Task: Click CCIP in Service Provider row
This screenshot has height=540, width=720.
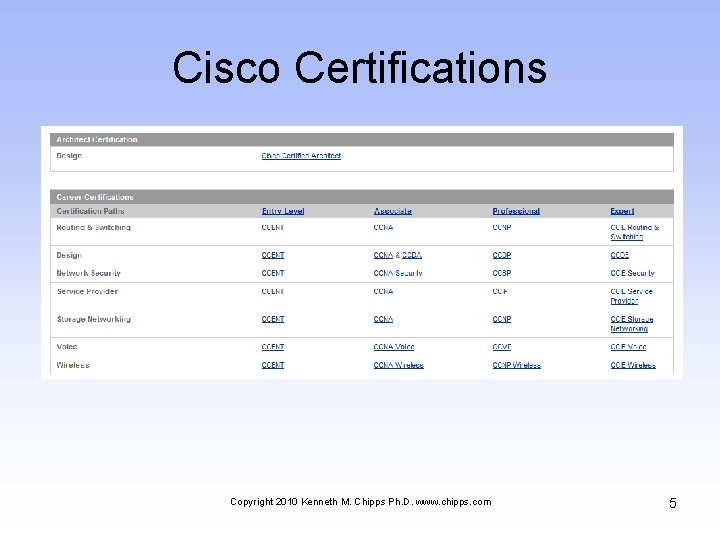Action: pos(500,291)
